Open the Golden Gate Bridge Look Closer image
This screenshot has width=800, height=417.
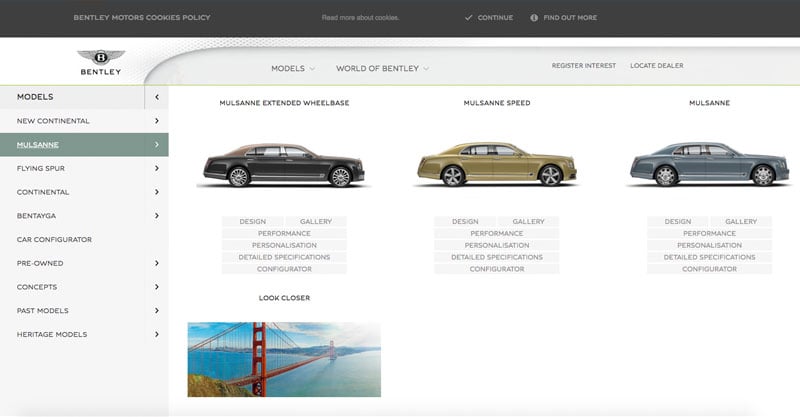[284, 359]
